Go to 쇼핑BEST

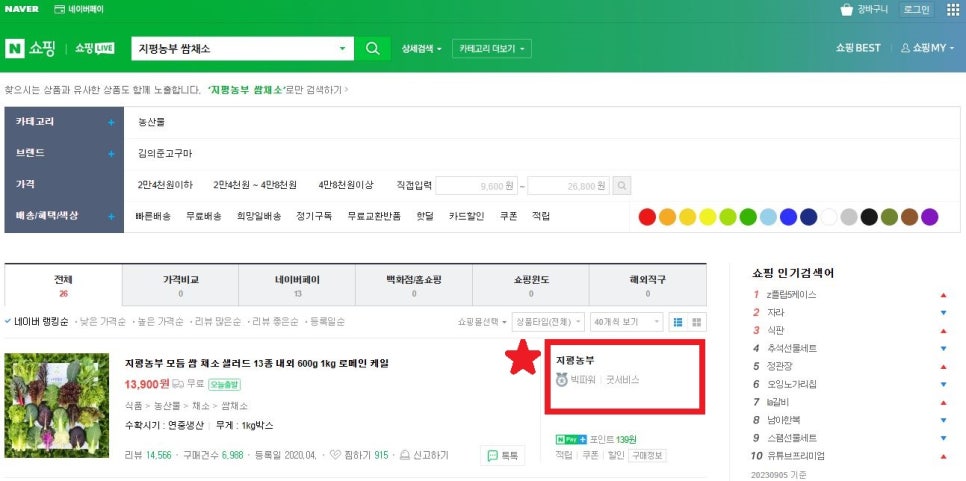coord(858,48)
